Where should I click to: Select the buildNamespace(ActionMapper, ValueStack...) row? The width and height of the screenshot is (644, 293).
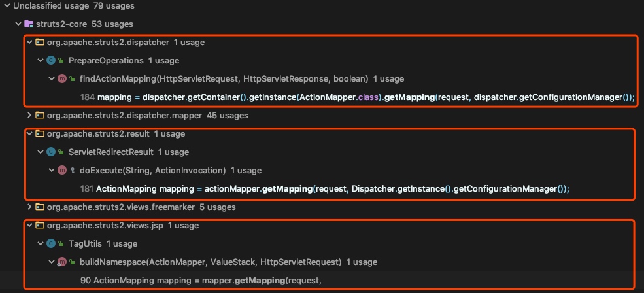[322, 262]
